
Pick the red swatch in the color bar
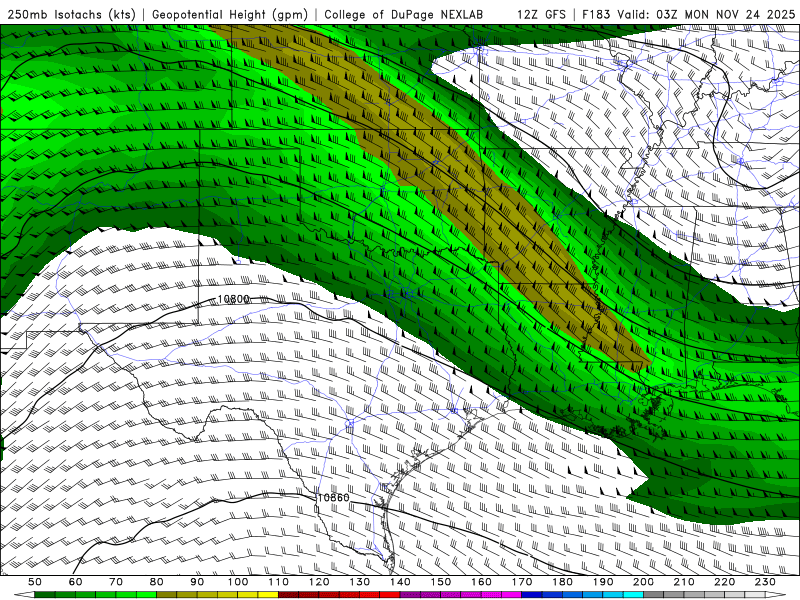point(390,595)
